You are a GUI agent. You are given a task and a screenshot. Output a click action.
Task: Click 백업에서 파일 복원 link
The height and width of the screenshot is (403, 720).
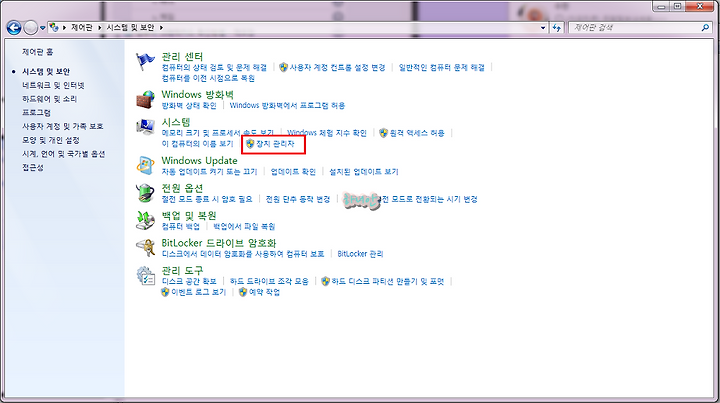[244, 227]
